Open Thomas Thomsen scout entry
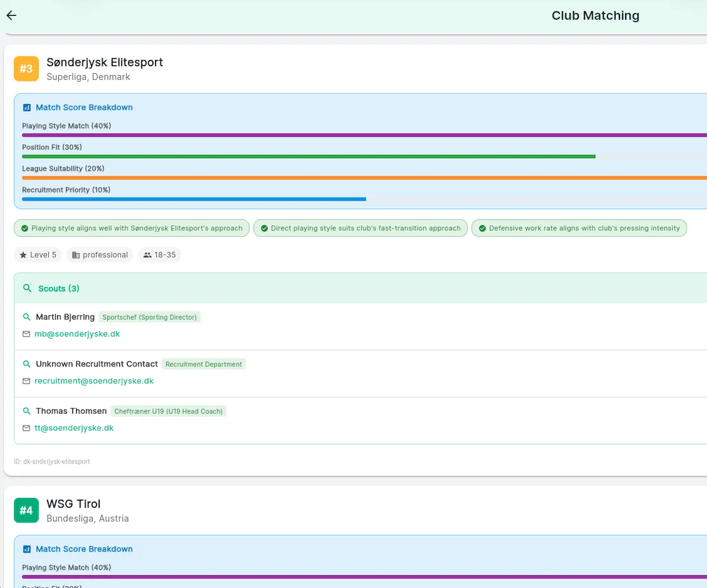The image size is (707, 588). [x=71, y=411]
